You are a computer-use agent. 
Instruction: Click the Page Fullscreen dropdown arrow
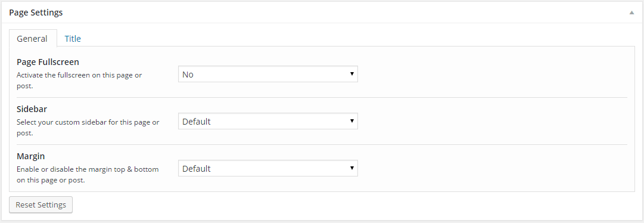pos(352,74)
